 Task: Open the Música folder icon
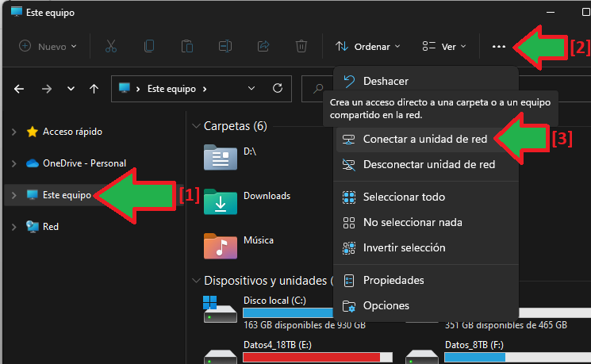(221, 246)
